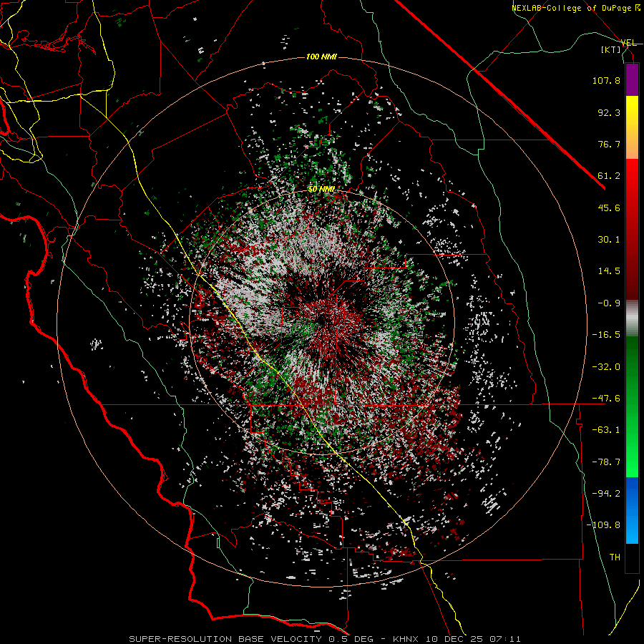
Task: Select the -32.0 scale value
Action: click(606, 367)
